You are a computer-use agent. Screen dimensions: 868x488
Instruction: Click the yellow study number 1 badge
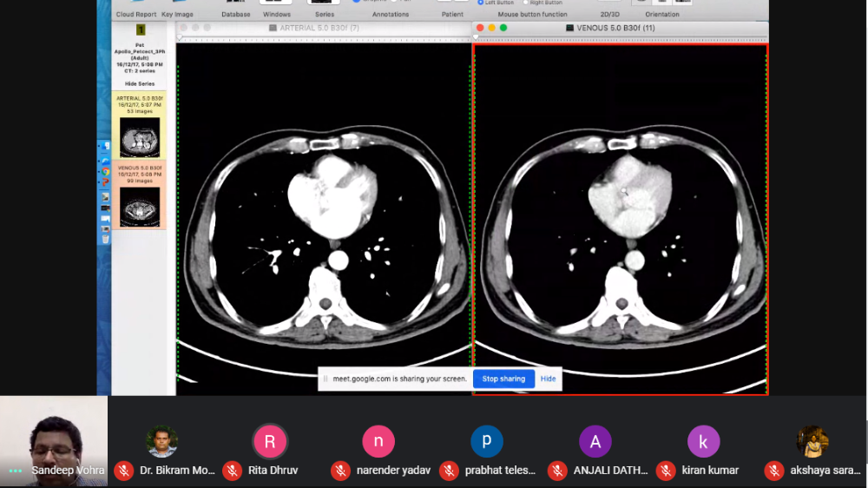tap(140, 30)
